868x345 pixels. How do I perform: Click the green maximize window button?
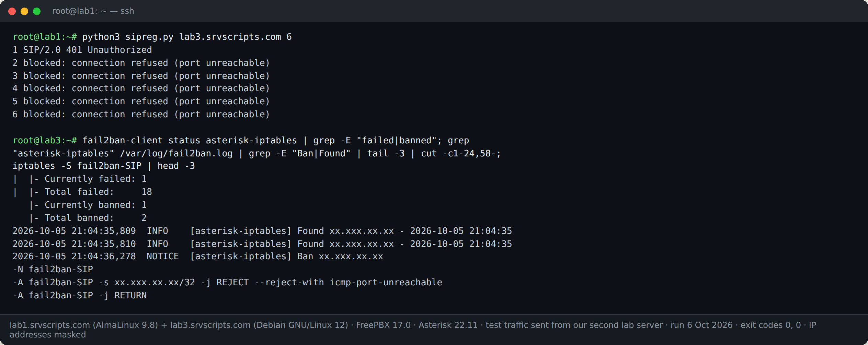37,11
